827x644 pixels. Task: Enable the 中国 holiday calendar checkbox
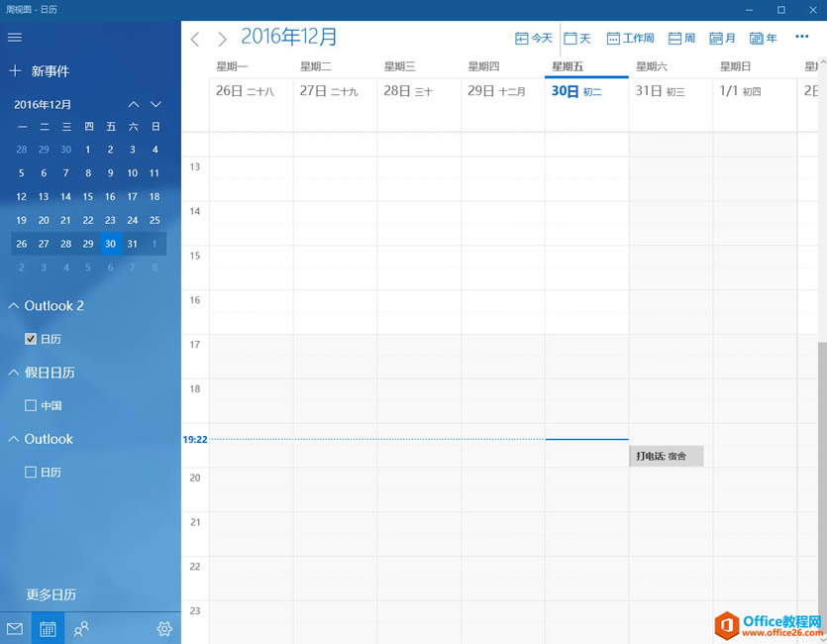(x=31, y=405)
